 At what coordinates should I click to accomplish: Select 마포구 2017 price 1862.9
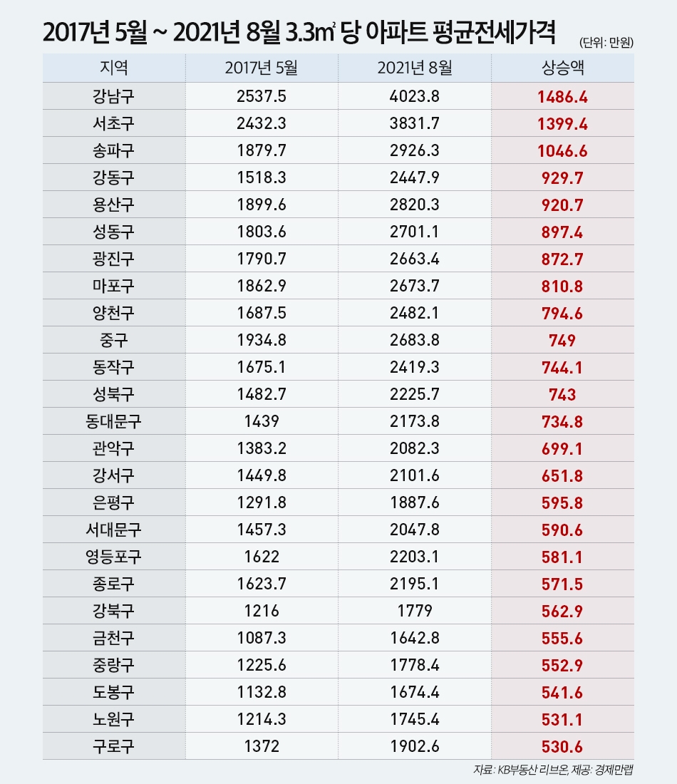[x=261, y=286]
